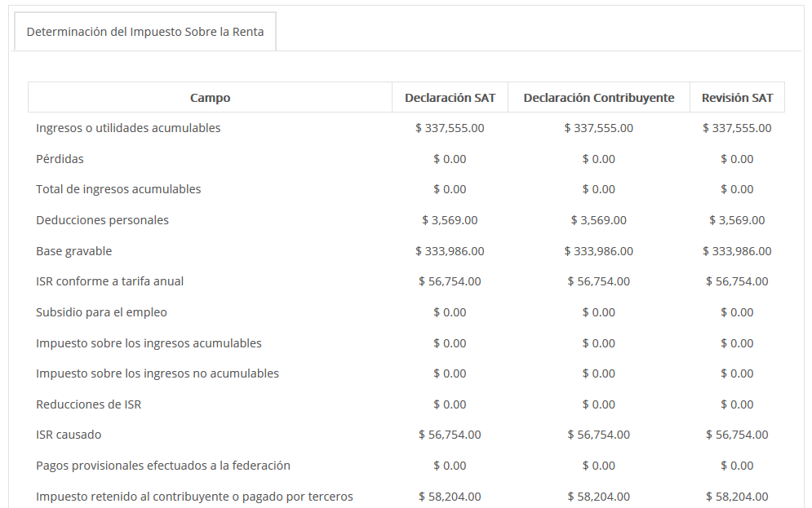Image resolution: width=812 pixels, height=508 pixels.
Task: Click Declaración SAT value for Total de ingresos acumulables
Action: 450,189
